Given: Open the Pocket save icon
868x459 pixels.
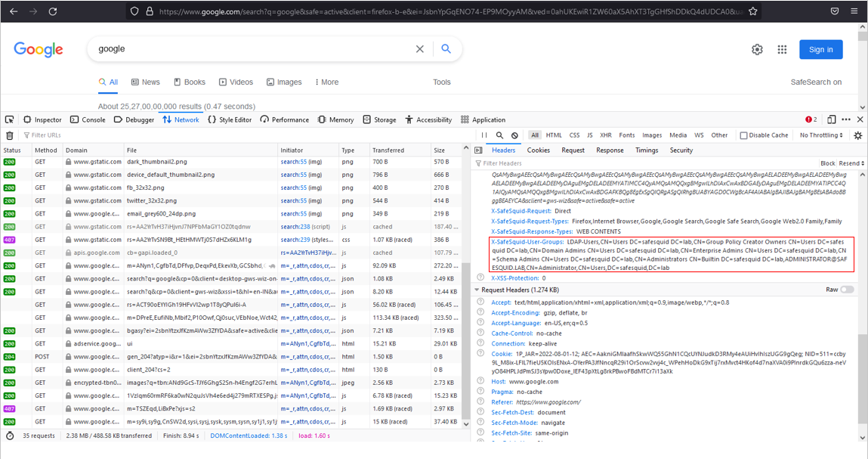Looking at the screenshot, I should tap(835, 11).
